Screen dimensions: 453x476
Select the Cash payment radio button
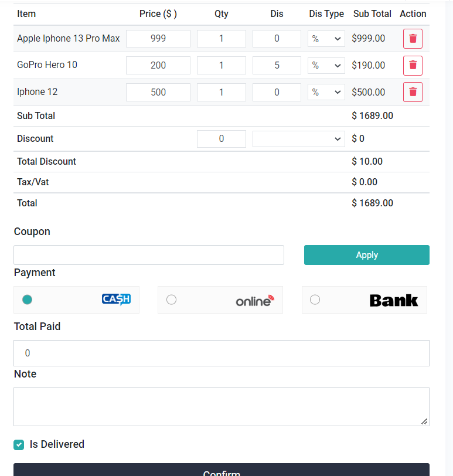[x=27, y=300]
